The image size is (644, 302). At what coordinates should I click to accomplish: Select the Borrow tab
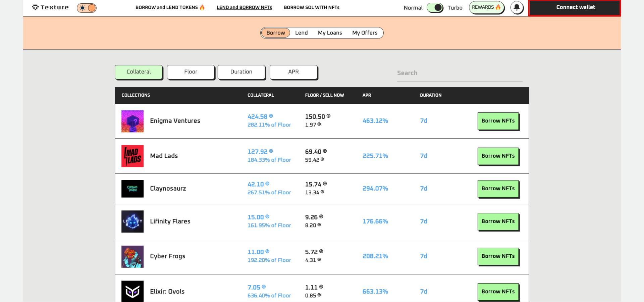pos(275,33)
